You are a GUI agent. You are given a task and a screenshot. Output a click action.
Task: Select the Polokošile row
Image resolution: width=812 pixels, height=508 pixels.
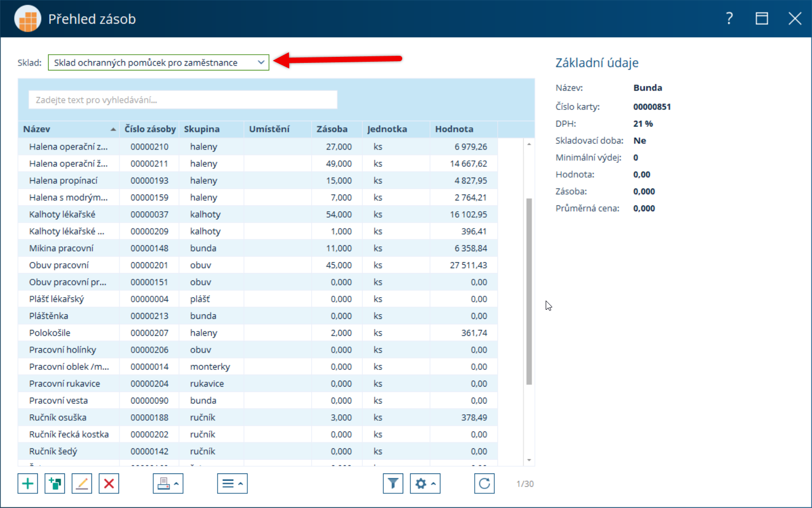(258, 333)
